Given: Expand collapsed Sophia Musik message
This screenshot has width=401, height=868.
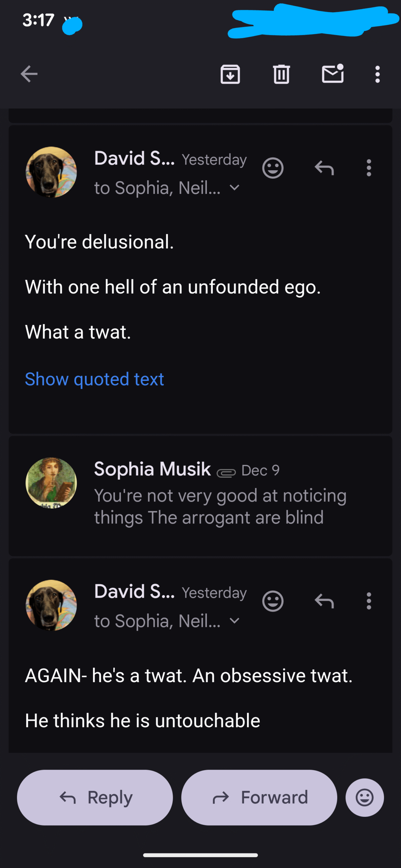Looking at the screenshot, I should click(221, 495).
